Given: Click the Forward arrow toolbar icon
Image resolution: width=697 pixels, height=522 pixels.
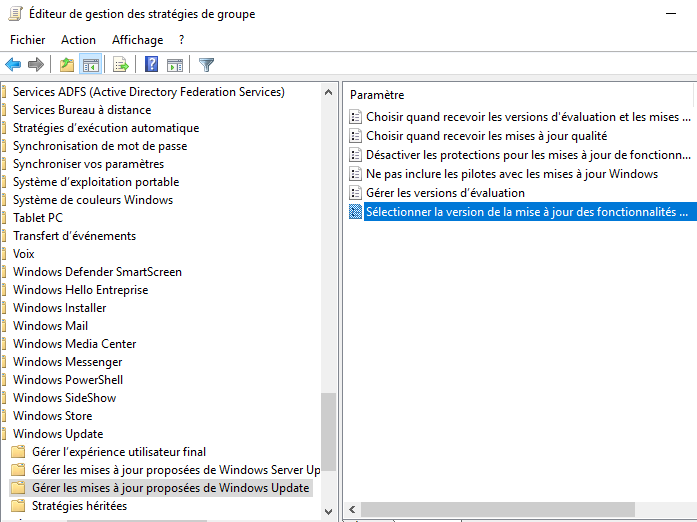Looking at the screenshot, I should [x=36, y=65].
